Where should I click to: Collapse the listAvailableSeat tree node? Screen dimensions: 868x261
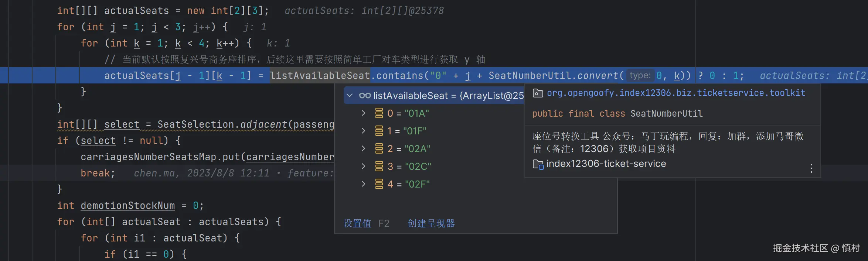pos(350,96)
